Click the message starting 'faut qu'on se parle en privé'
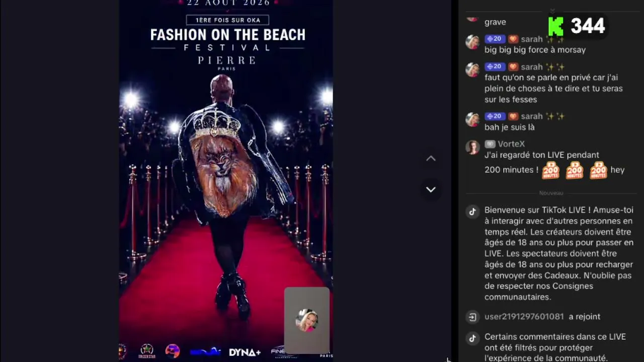 click(553, 88)
